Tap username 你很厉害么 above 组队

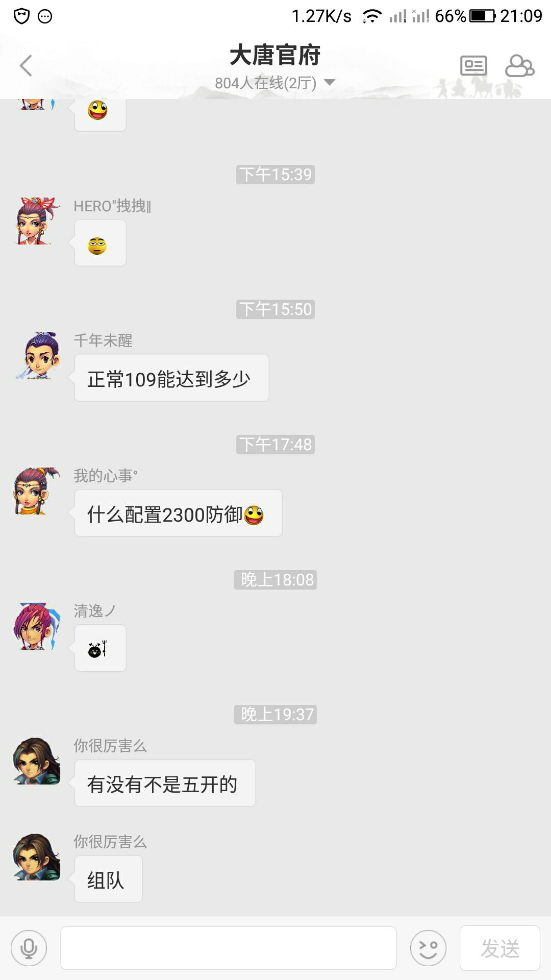110,842
